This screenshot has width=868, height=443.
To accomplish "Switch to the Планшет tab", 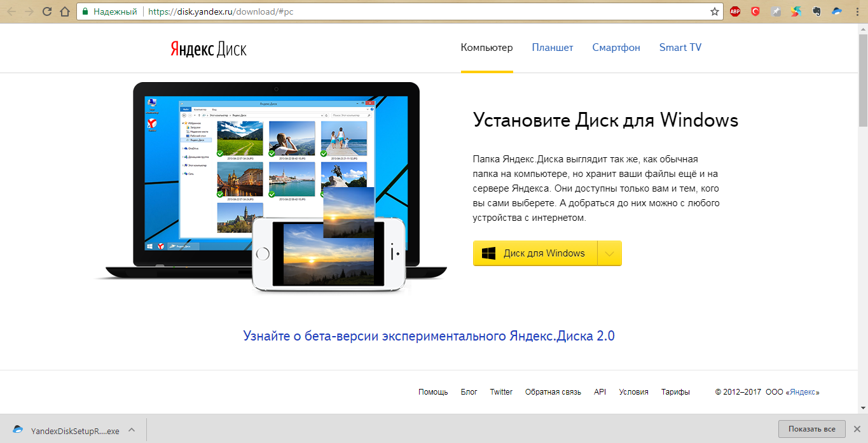I will 553,48.
